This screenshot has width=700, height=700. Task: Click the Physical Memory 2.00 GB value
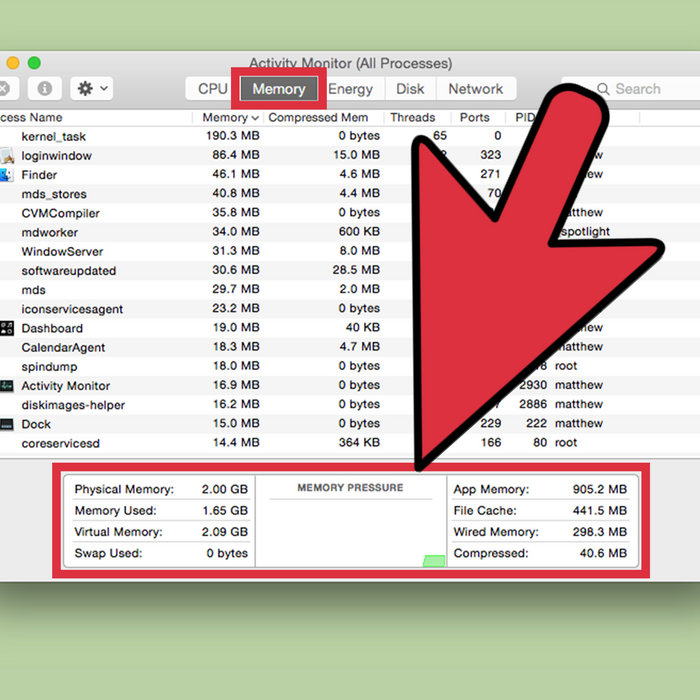225,489
